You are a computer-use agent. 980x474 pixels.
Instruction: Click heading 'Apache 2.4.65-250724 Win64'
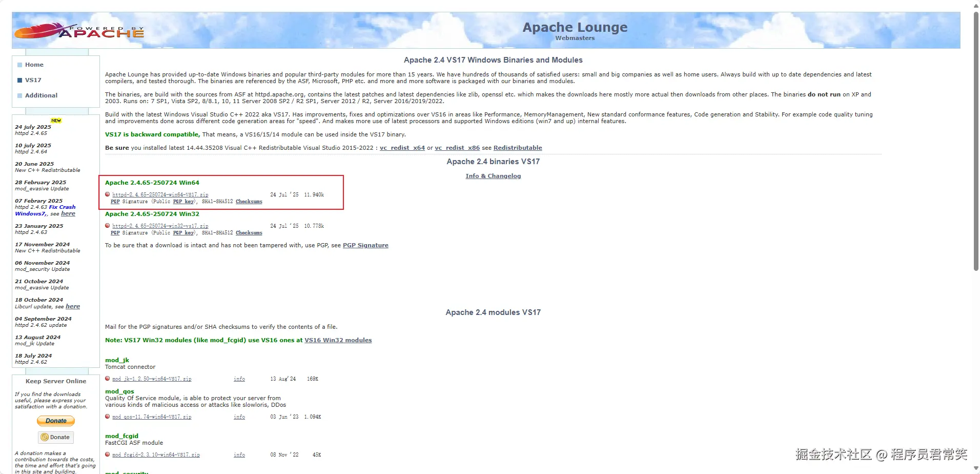(152, 183)
